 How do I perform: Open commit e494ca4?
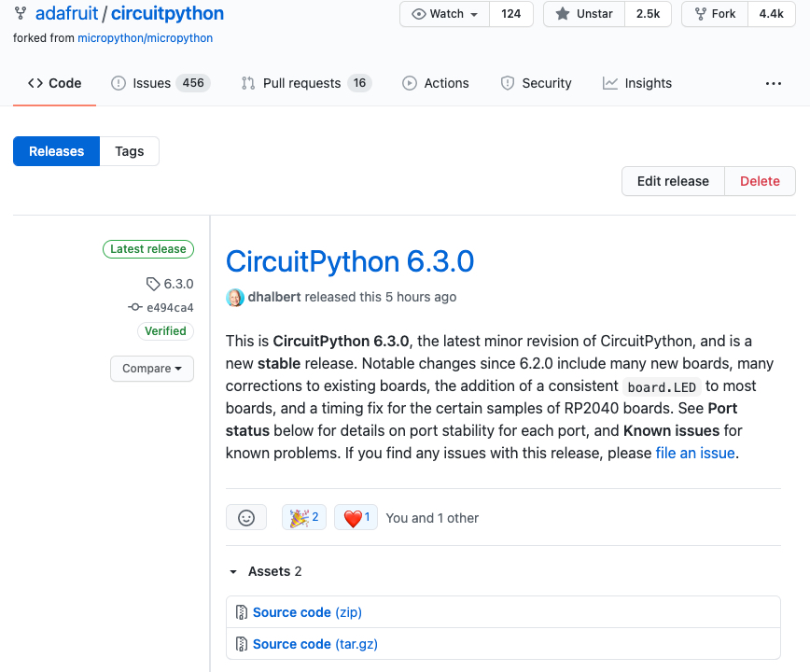170,308
